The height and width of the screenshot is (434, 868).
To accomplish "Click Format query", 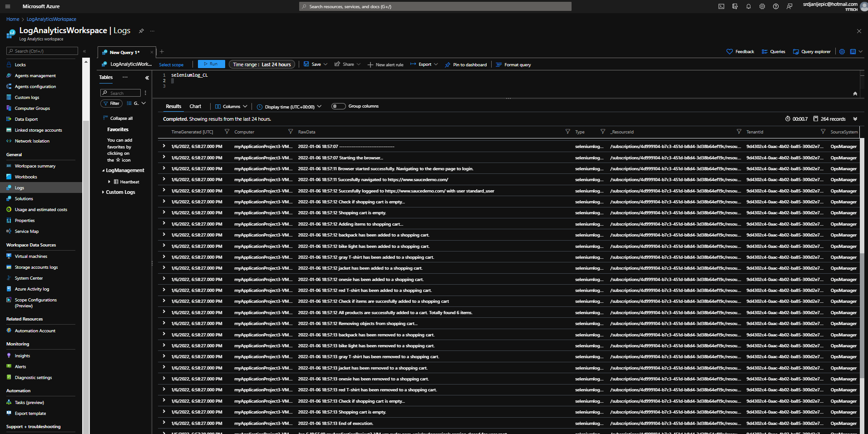I will click(x=513, y=65).
